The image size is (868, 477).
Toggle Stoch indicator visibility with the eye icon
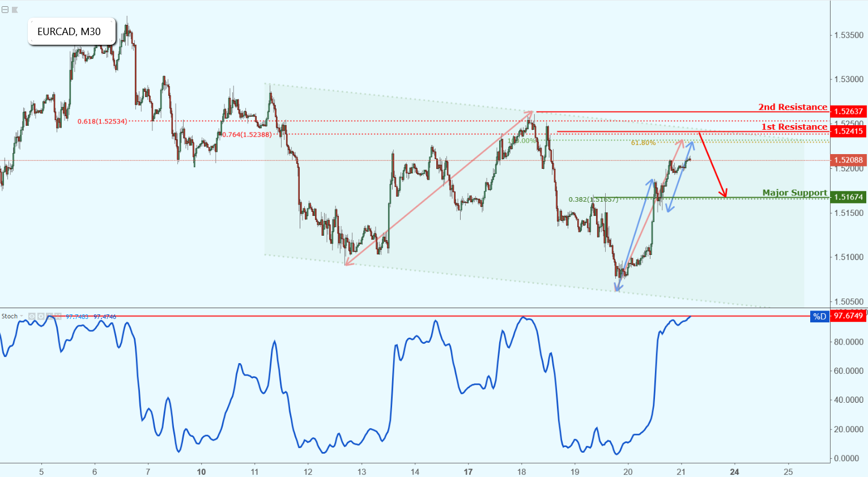[x=32, y=316]
